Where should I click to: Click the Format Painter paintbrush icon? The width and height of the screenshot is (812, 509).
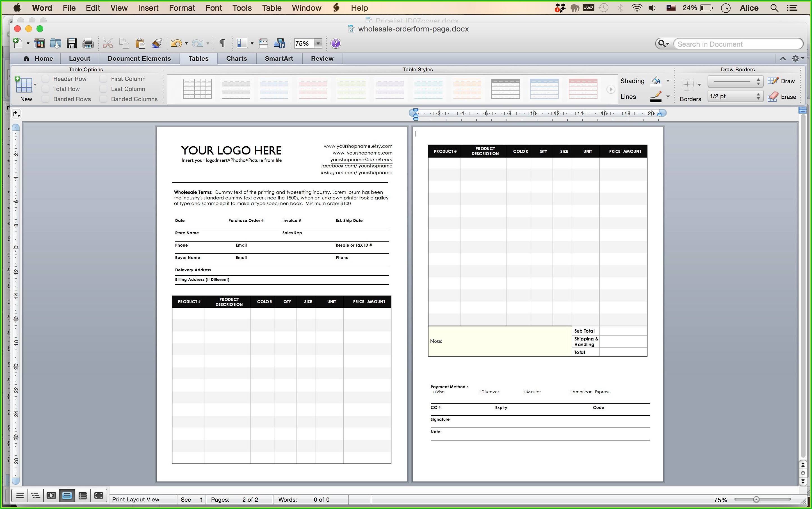[156, 44]
